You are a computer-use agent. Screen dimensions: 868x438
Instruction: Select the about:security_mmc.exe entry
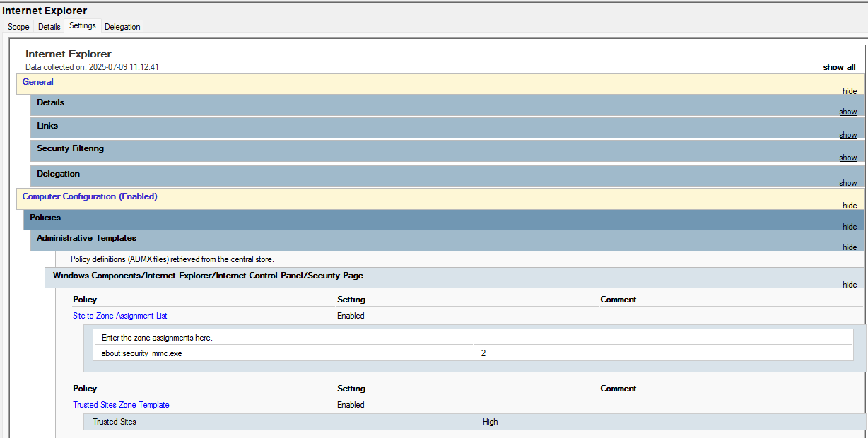coord(142,353)
